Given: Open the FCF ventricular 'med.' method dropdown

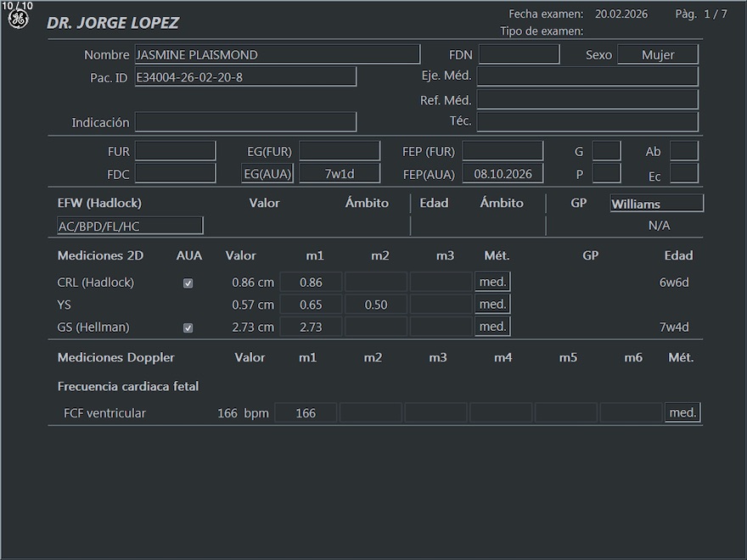Looking at the screenshot, I should tap(682, 413).
